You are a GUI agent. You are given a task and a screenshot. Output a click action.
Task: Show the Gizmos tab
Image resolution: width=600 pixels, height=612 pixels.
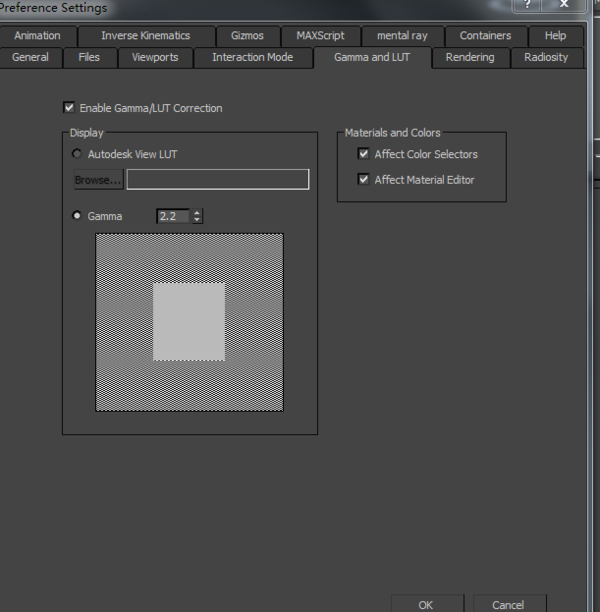coord(247,35)
